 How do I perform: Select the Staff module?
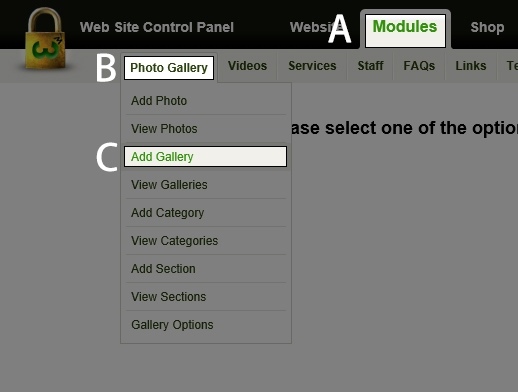point(370,66)
